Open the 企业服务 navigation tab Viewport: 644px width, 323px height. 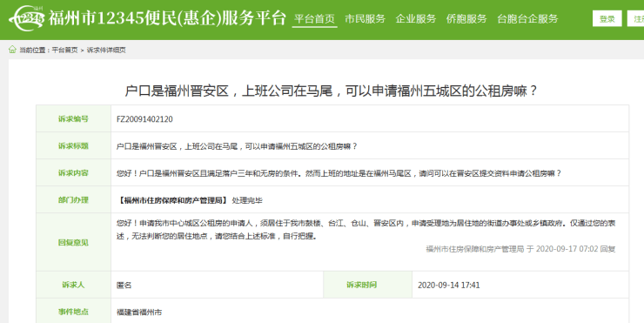point(416,19)
